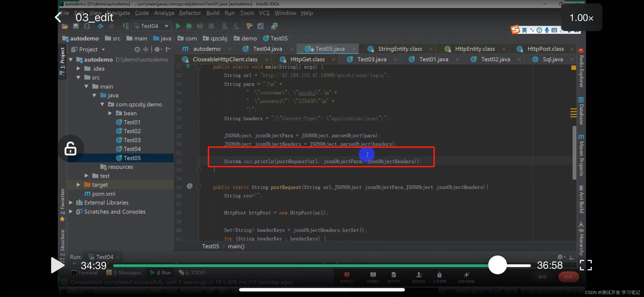
Task: Click the yellow warning indicator at editor top right
Action: 573,68
